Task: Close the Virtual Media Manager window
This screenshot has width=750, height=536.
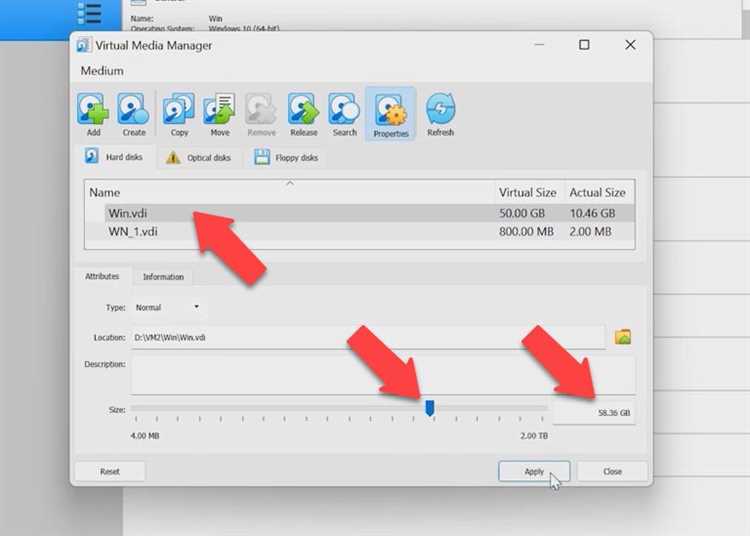Action: click(x=630, y=45)
